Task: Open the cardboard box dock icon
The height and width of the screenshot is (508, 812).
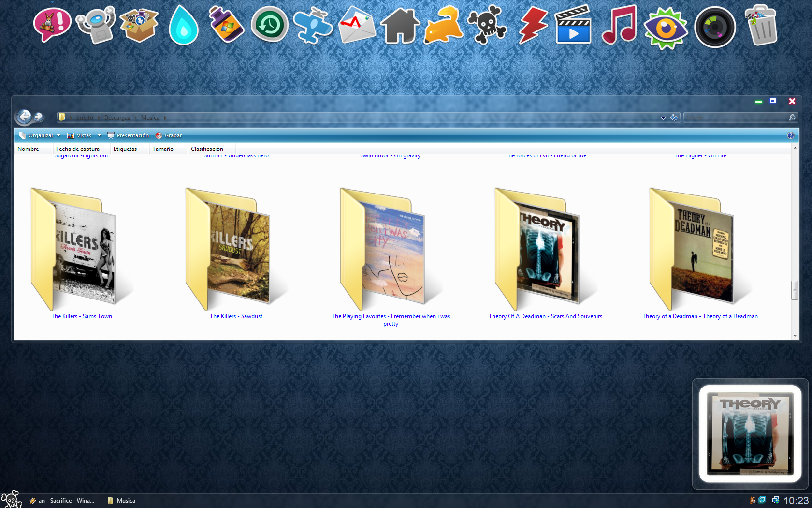Action: [x=139, y=25]
